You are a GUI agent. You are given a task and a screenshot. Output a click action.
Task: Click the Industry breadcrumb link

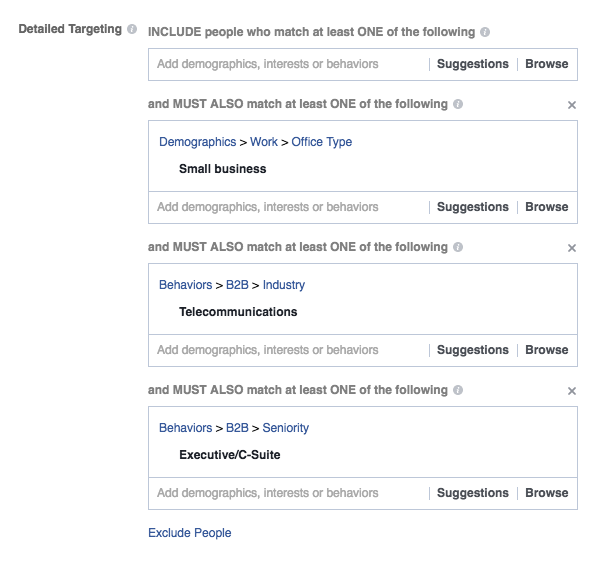coord(284,285)
